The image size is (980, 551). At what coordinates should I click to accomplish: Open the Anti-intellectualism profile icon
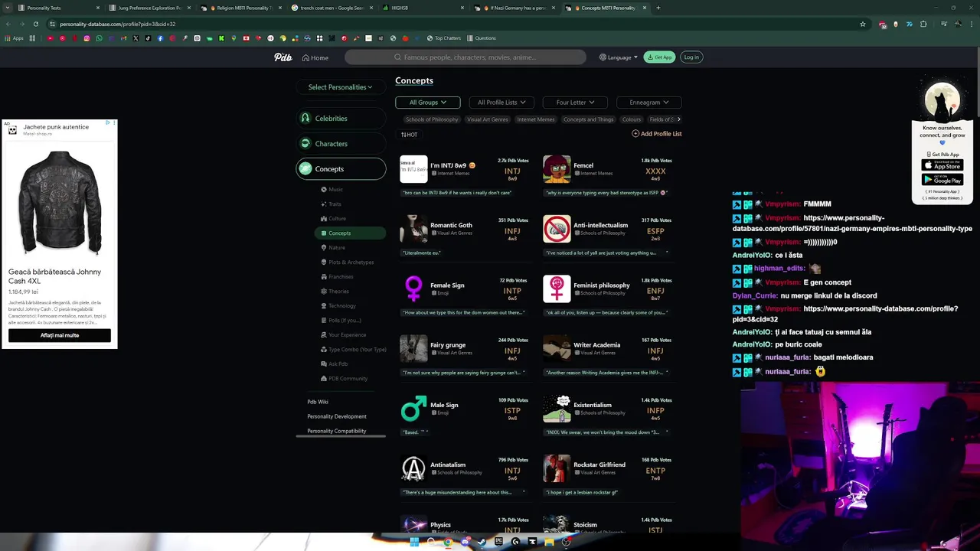click(x=557, y=229)
